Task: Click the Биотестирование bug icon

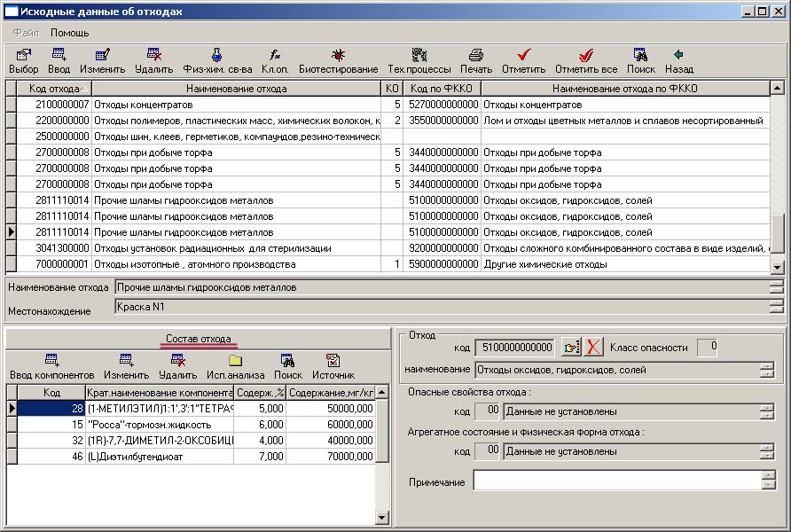Action: pos(338,56)
